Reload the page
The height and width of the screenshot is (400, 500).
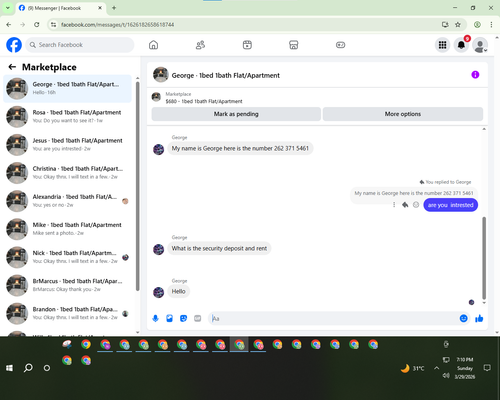pos(37,25)
